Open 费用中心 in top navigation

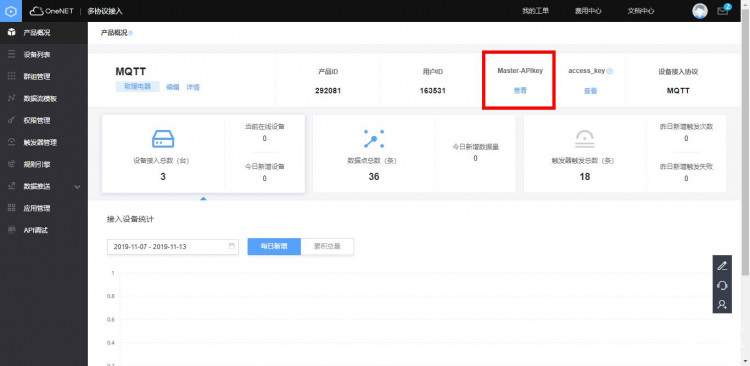click(588, 11)
